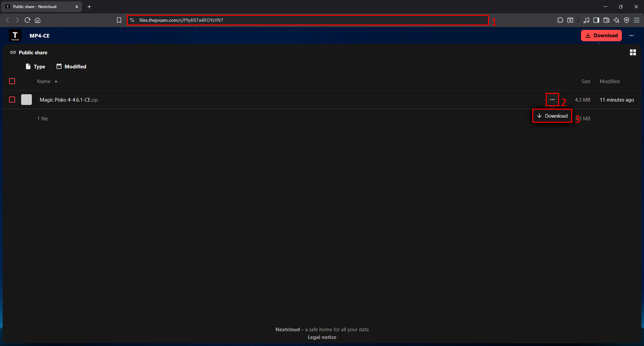The width and height of the screenshot is (644, 346).
Task: Open the browser extensions icon
Action: pos(560,20)
